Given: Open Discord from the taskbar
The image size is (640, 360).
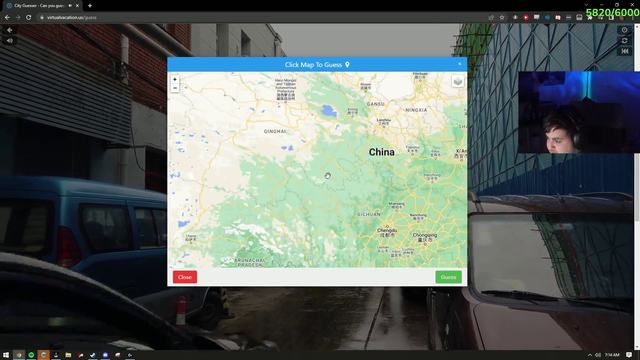Looking at the screenshot, I should pos(105,355).
